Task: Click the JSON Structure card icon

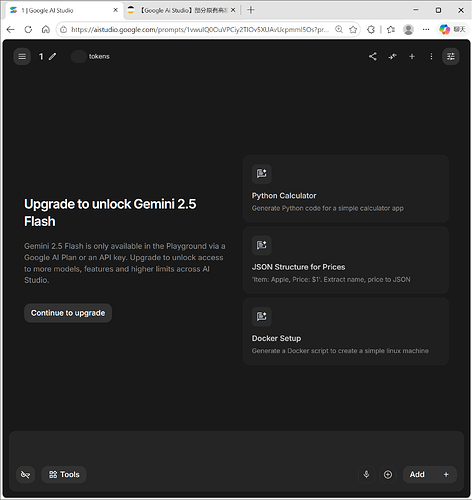Action: (262, 245)
